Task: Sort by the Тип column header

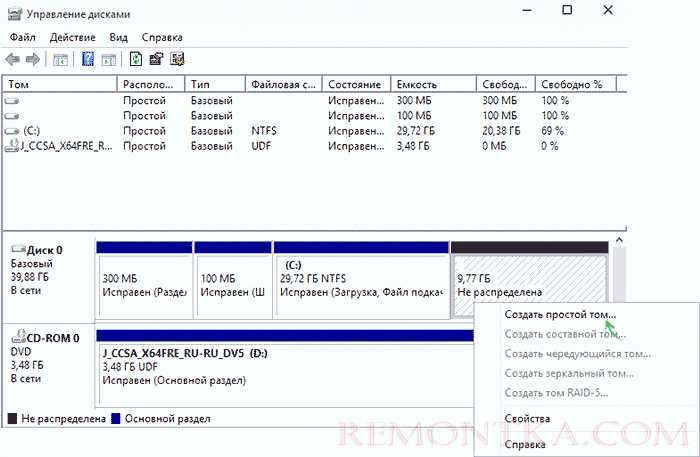Action: click(215, 84)
